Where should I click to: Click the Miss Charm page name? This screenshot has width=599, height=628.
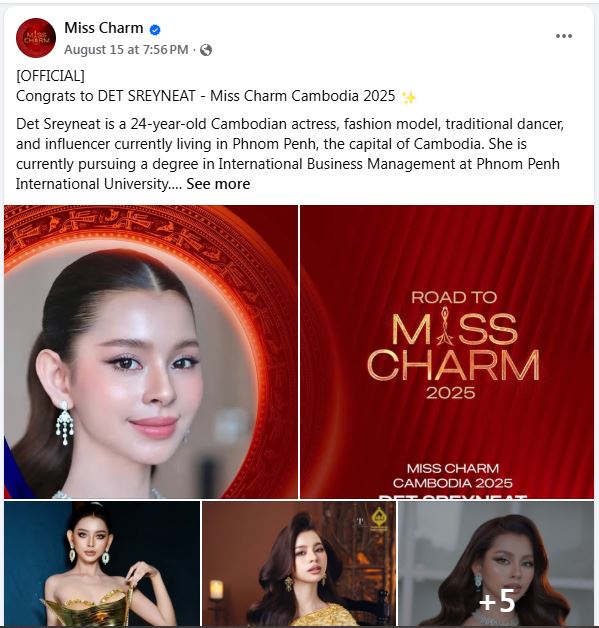click(x=104, y=28)
